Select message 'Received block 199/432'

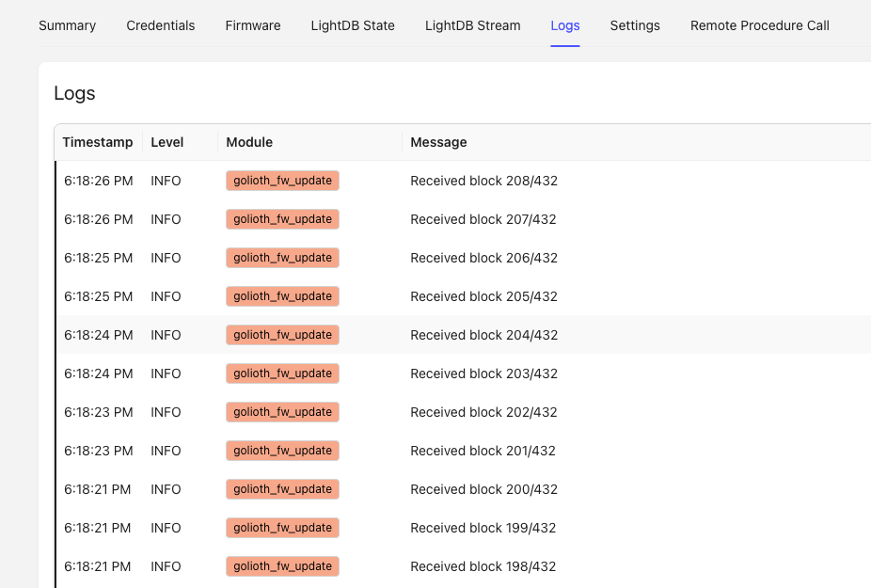[x=483, y=528]
